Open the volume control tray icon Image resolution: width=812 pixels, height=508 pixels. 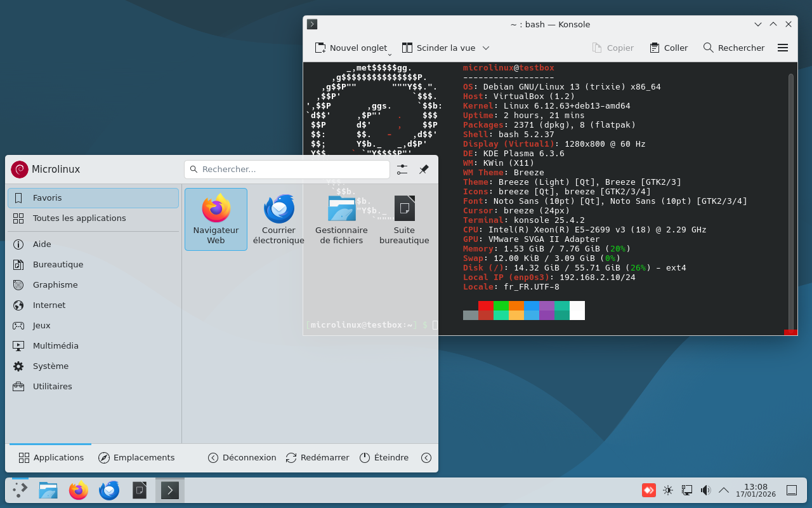point(705,490)
